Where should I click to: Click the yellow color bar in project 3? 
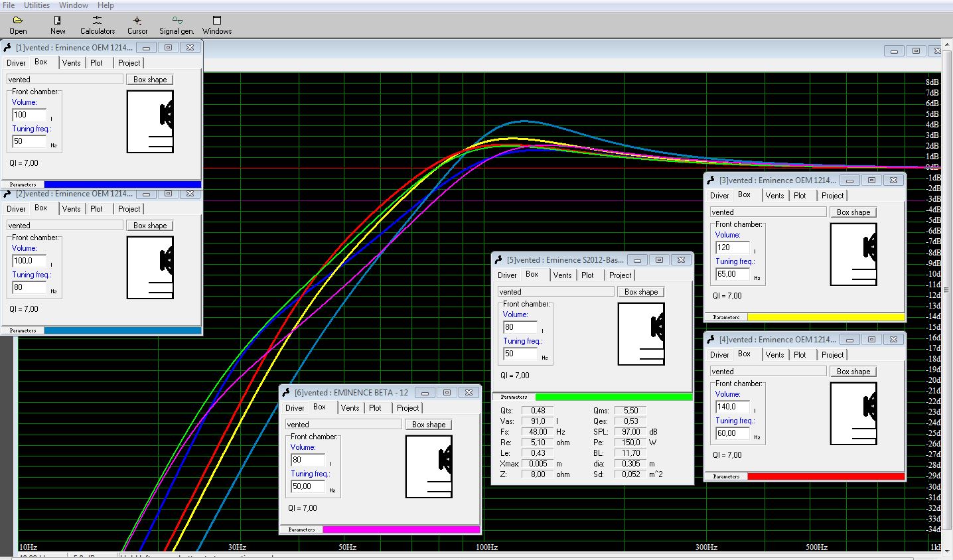point(826,317)
